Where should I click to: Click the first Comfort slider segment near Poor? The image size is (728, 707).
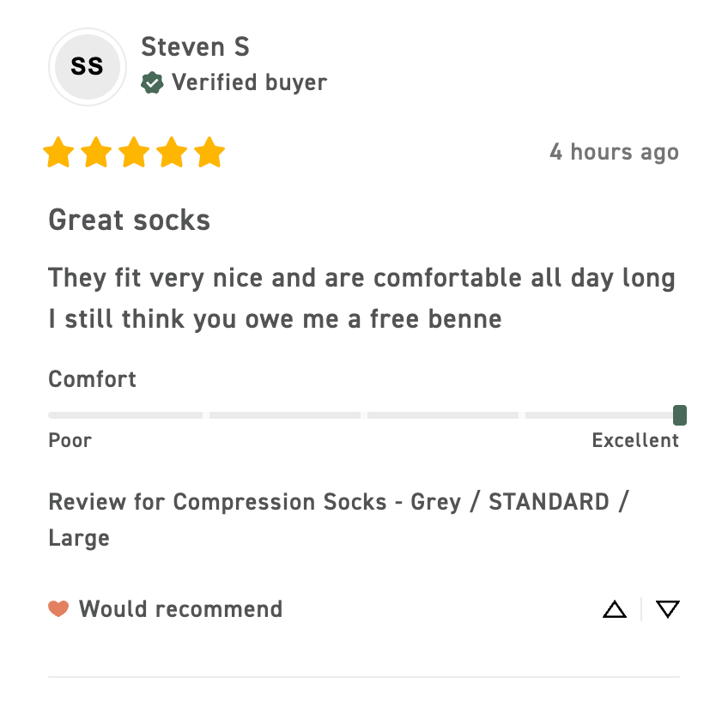[125, 415]
